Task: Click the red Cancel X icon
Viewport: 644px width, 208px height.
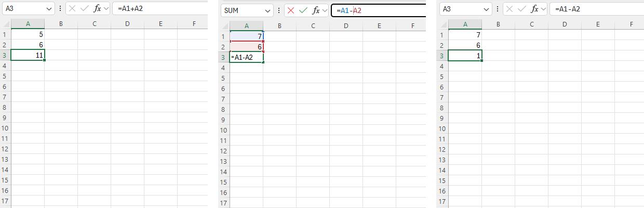Action: 291,10
